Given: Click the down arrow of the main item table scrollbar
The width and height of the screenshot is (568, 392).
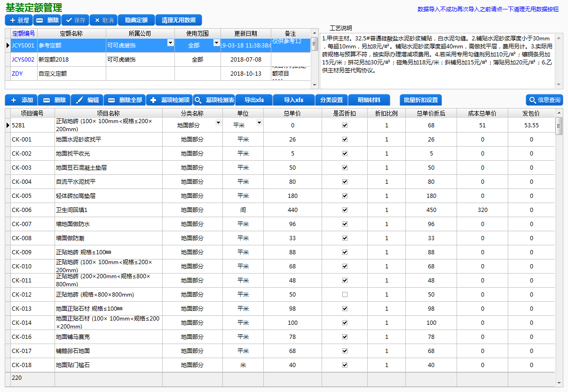Looking at the screenshot, I should tap(559, 383).
